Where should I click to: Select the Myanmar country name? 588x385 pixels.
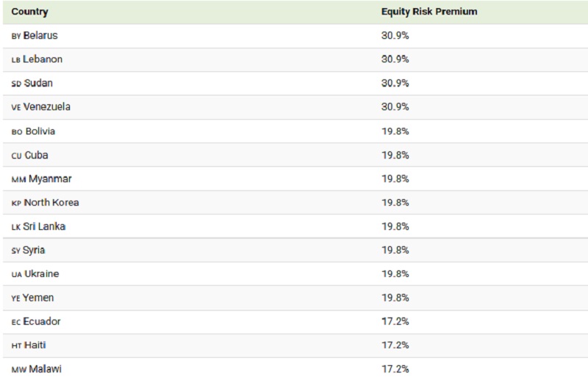(51, 179)
